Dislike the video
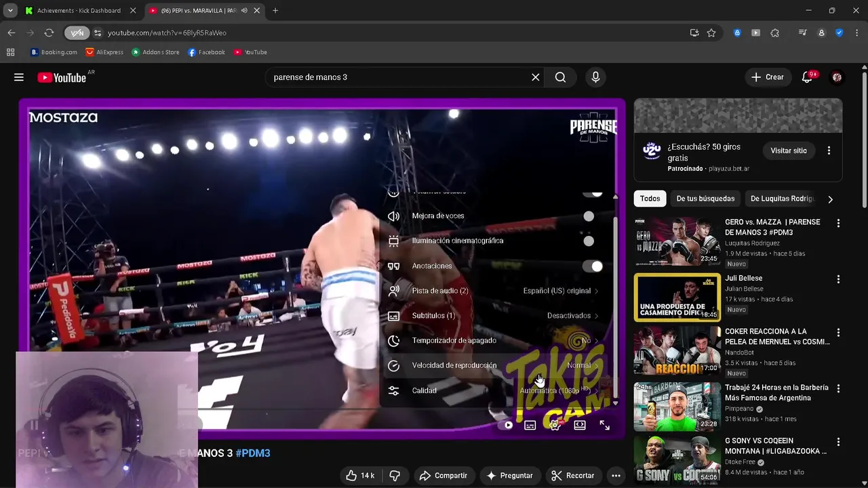This screenshot has height=488, width=868. point(395,476)
